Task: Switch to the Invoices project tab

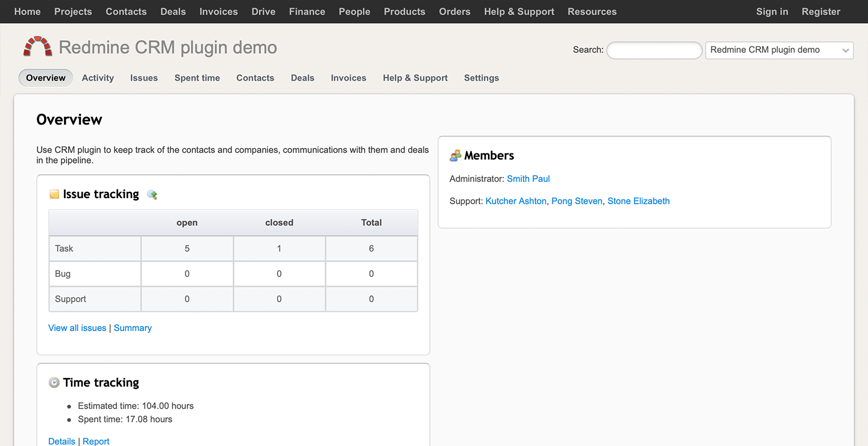Action: [x=348, y=78]
